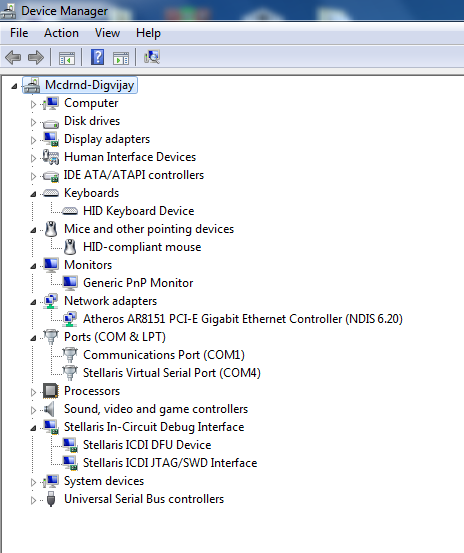Image resolution: width=464 pixels, height=553 pixels.
Task: Open the File menu
Action: (19, 33)
